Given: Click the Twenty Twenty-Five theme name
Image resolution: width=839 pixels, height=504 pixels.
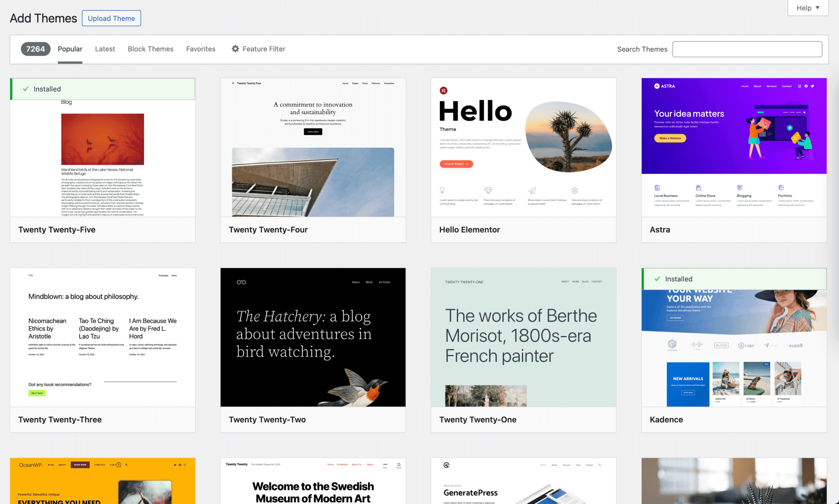Looking at the screenshot, I should tap(57, 230).
